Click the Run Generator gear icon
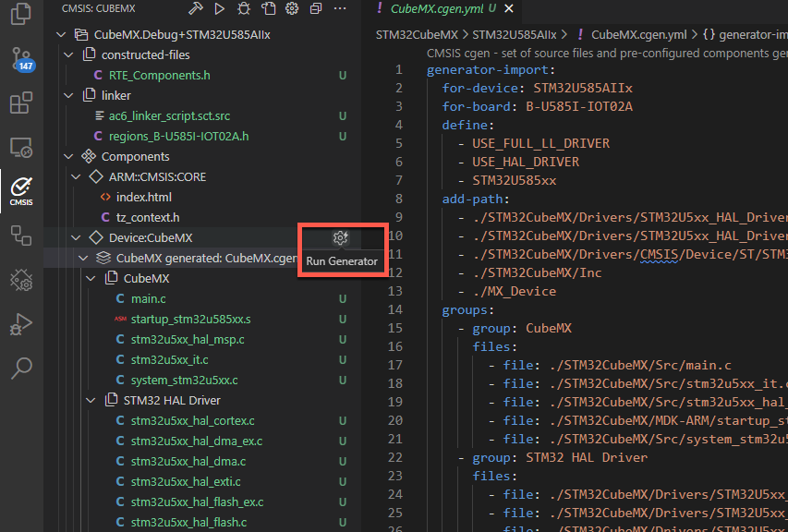This screenshot has height=532, width=788. click(341, 238)
